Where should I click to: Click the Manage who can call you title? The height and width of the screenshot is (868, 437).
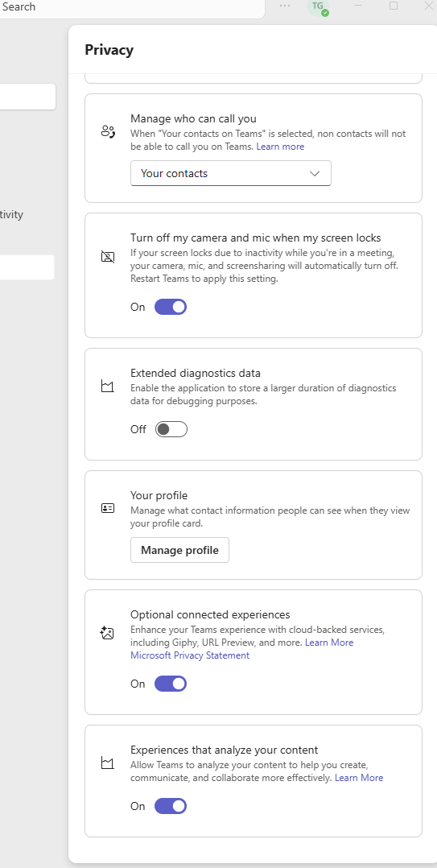click(194, 118)
